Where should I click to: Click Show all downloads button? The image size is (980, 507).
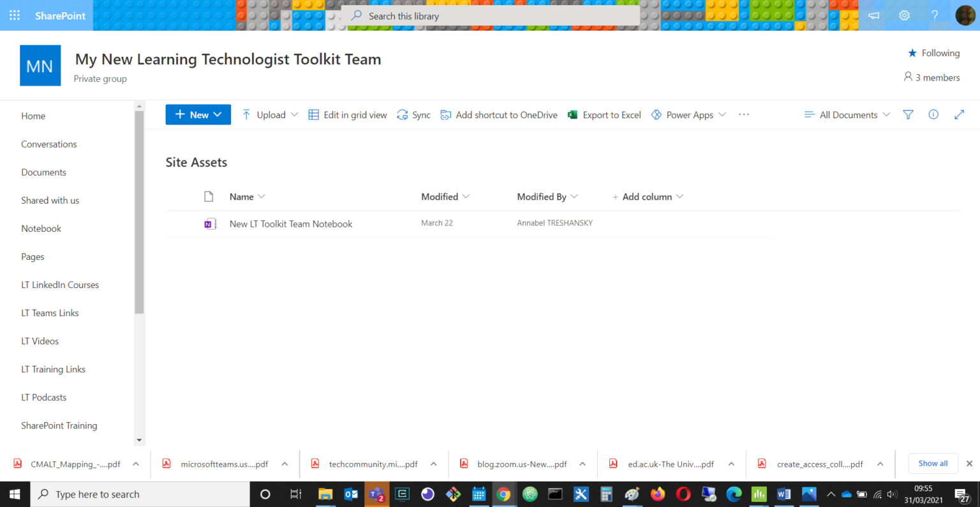[933, 463]
